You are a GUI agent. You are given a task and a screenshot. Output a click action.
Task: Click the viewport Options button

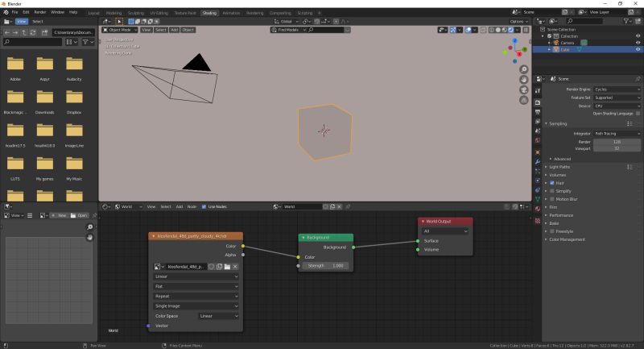click(x=518, y=22)
